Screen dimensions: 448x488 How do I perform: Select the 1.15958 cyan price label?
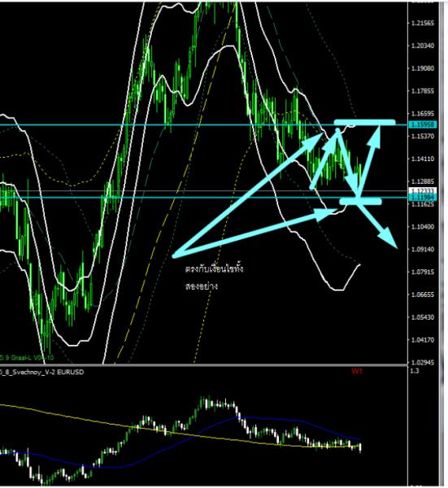click(423, 124)
